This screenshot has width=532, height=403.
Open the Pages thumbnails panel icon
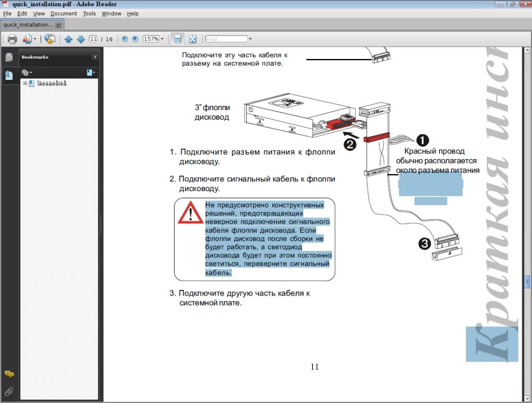pyautogui.click(x=9, y=57)
